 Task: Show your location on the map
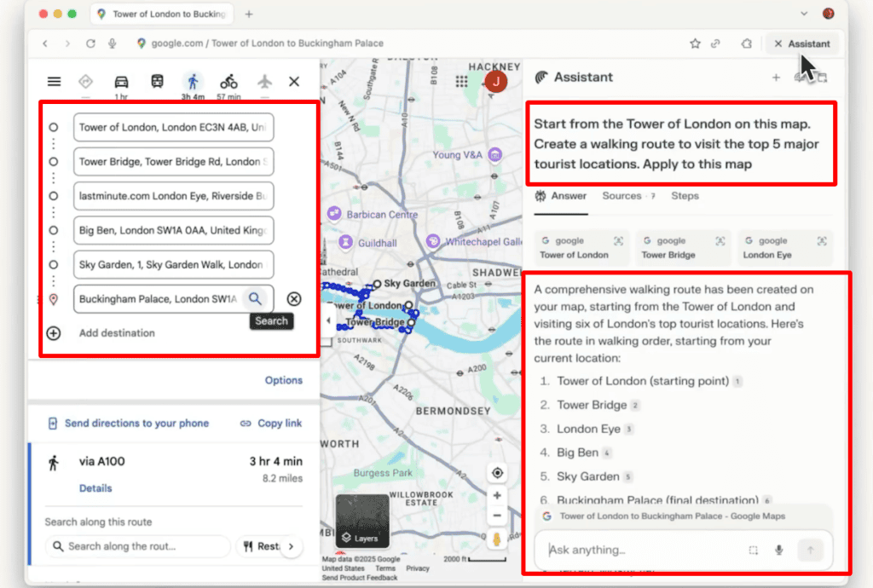pyautogui.click(x=497, y=473)
